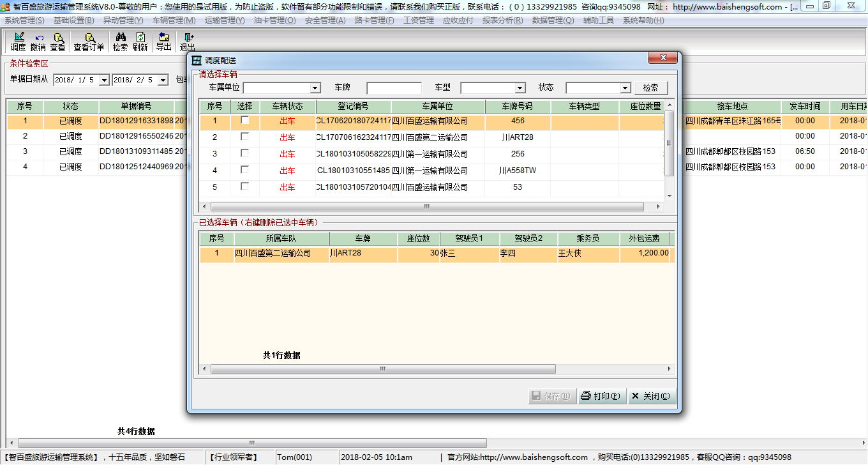Click second driver cell 李四

click(x=528, y=254)
